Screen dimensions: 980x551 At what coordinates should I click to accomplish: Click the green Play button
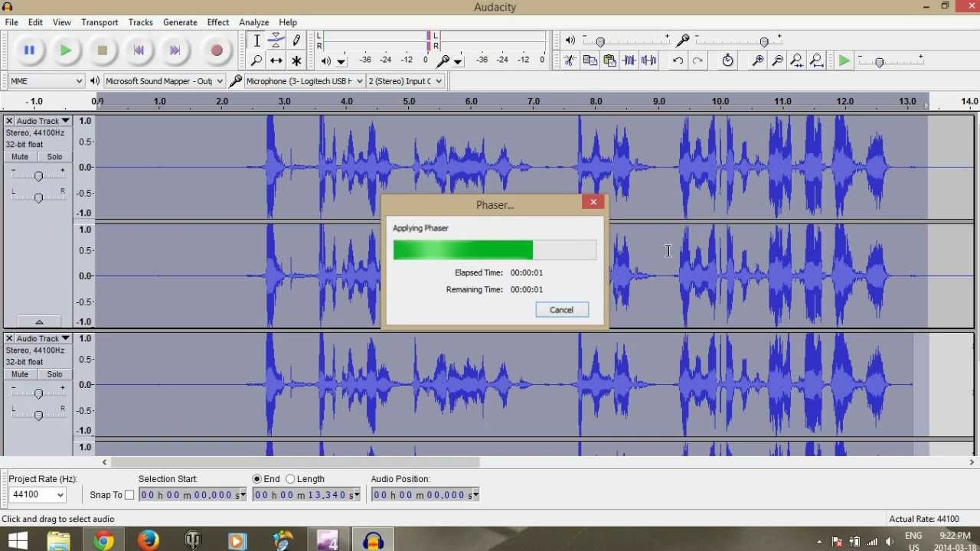[66, 51]
